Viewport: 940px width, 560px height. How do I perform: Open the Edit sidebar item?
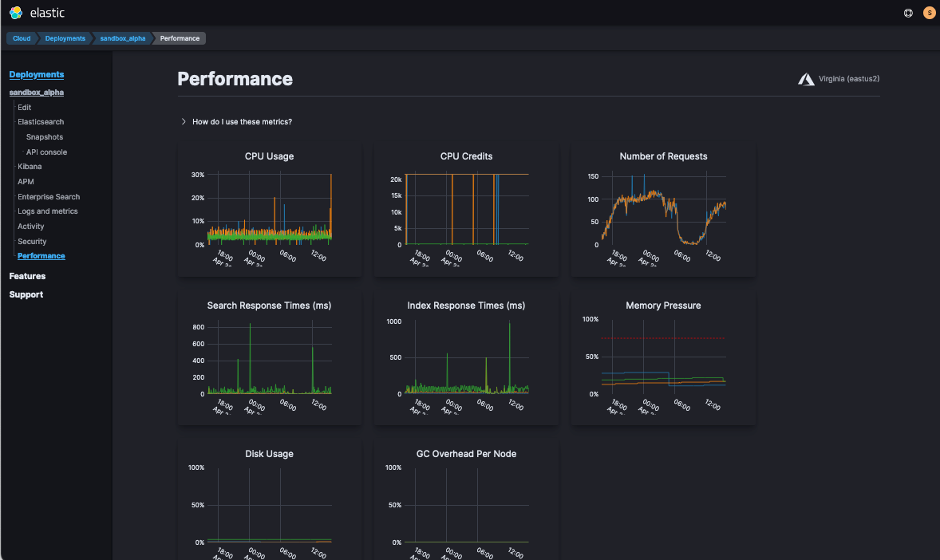pyautogui.click(x=25, y=108)
